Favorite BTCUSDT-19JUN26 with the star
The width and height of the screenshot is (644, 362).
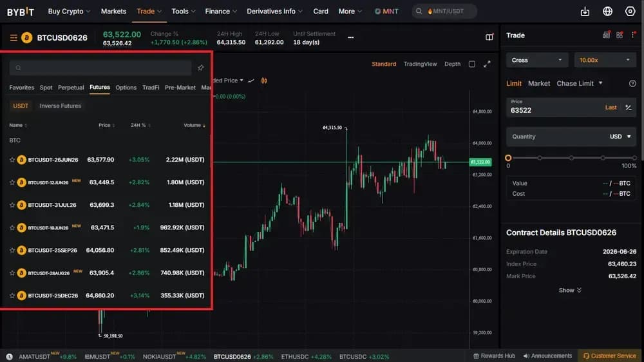(12, 227)
